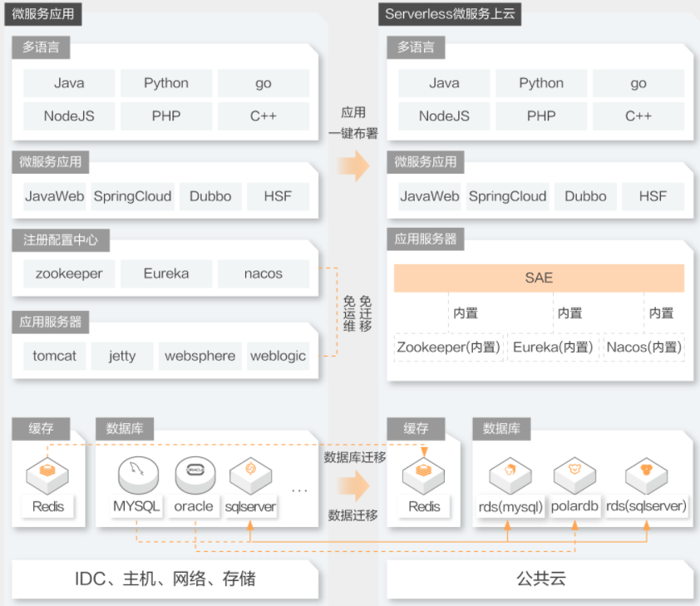
Task: Click Java box in Serverless panel
Action: (444, 83)
